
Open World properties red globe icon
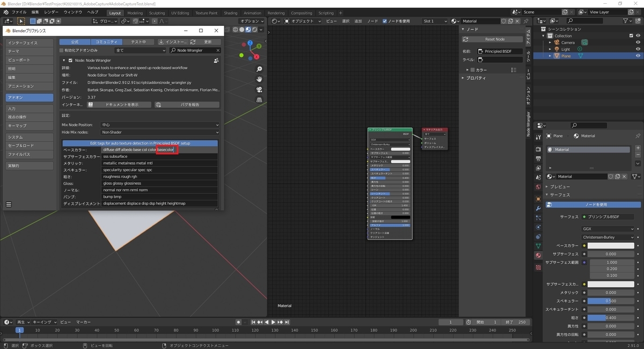pos(538,187)
